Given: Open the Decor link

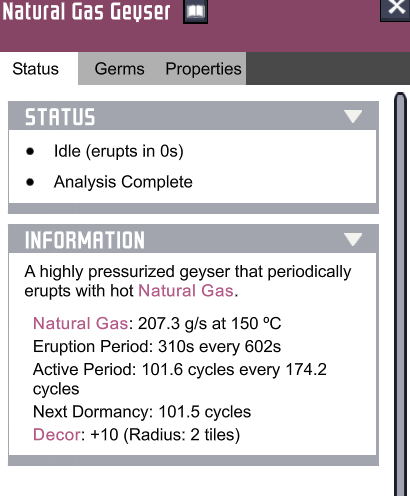Looking at the screenshot, I should 57,435.
